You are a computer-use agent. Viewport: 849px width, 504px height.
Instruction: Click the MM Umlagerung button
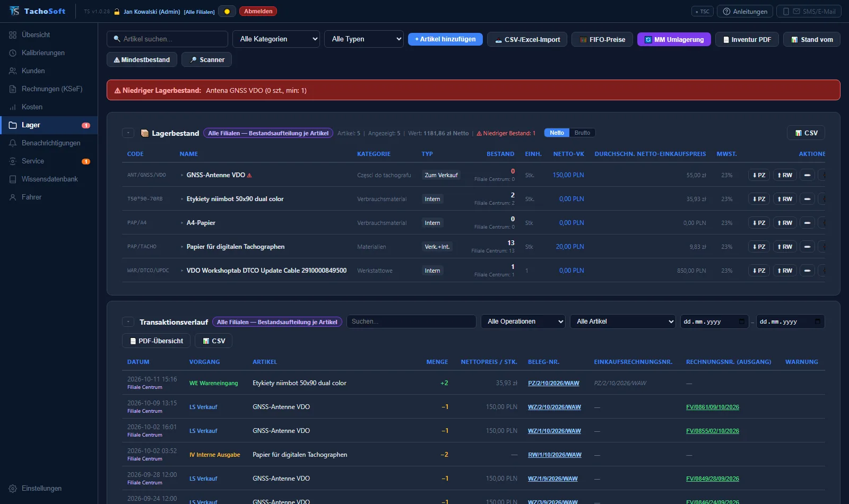pos(674,39)
